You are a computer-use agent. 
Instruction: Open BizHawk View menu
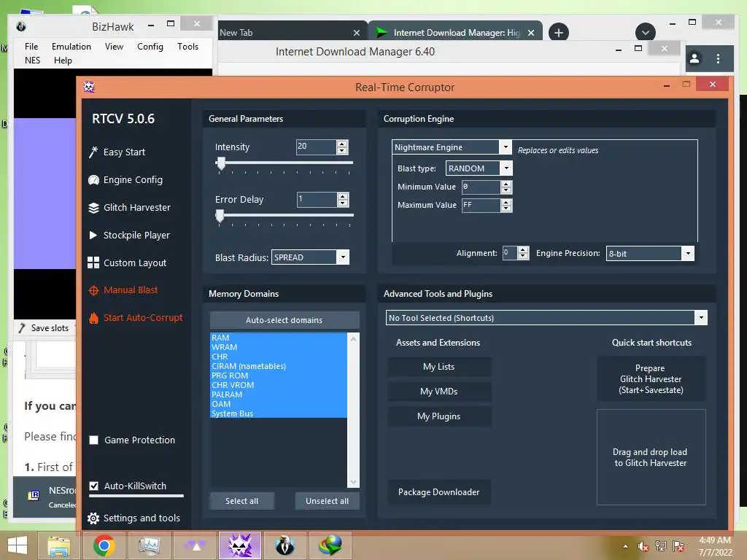coord(114,46)
